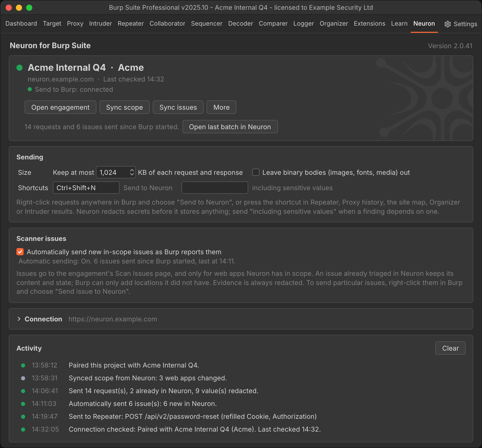Click Sync scope button

[x=125, y=107]
